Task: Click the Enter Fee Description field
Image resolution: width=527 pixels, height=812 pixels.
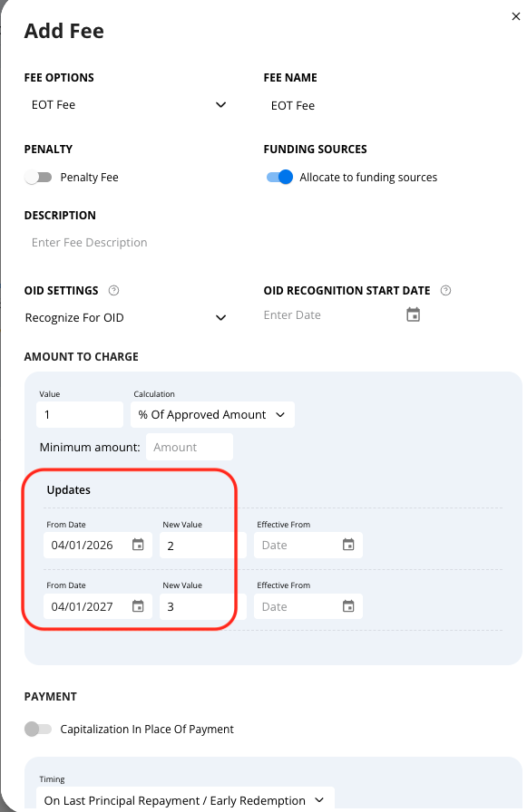Action: coord(136,242)
